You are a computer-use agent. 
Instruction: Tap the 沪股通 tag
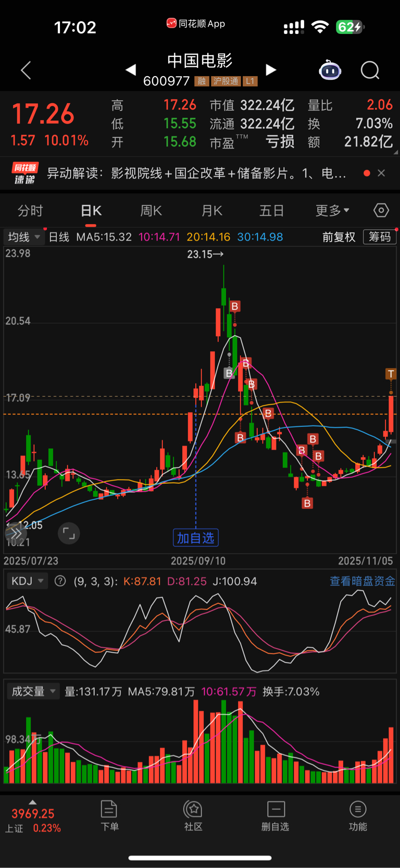(226, 81)
